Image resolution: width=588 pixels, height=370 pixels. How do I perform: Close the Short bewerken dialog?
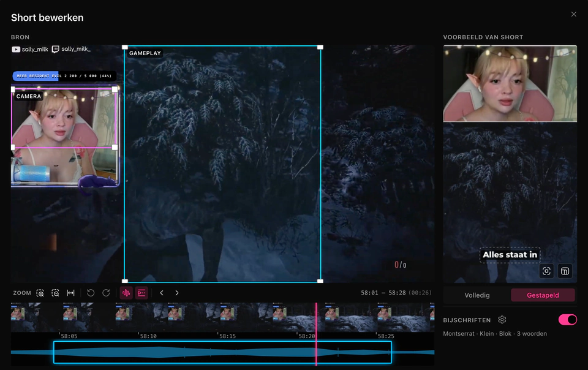[x=574, y=14]
